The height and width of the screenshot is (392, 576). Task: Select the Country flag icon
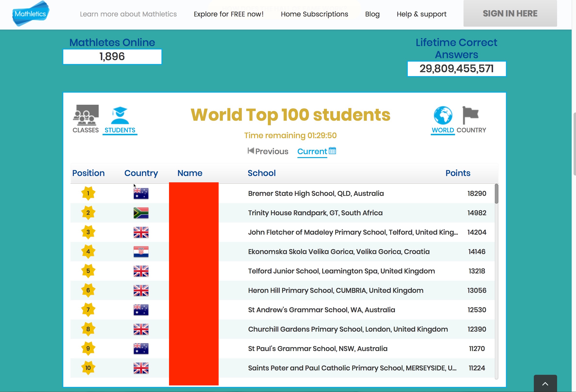(x=470, y=115)
